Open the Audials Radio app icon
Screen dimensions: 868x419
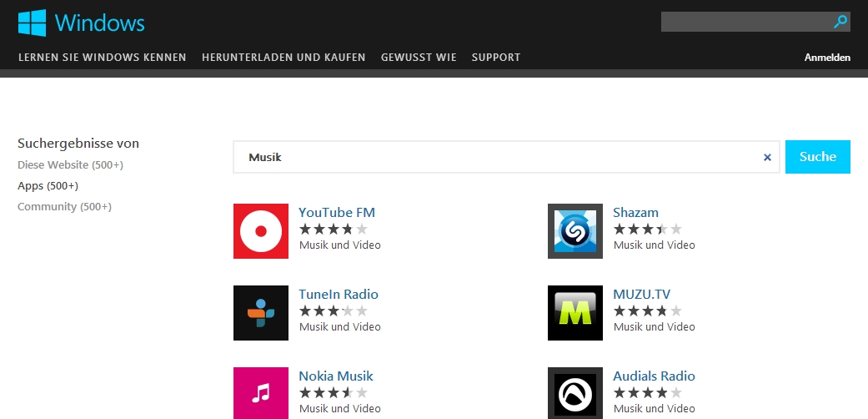point(575,393)
